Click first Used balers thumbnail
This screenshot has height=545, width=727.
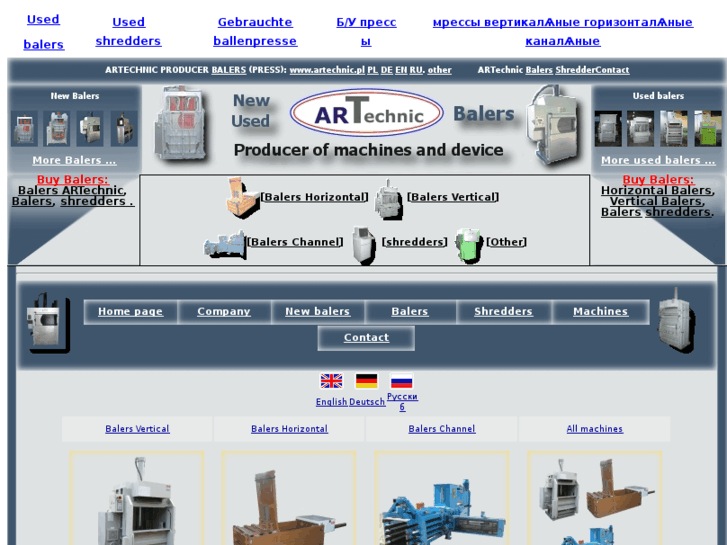pos(608,128)
